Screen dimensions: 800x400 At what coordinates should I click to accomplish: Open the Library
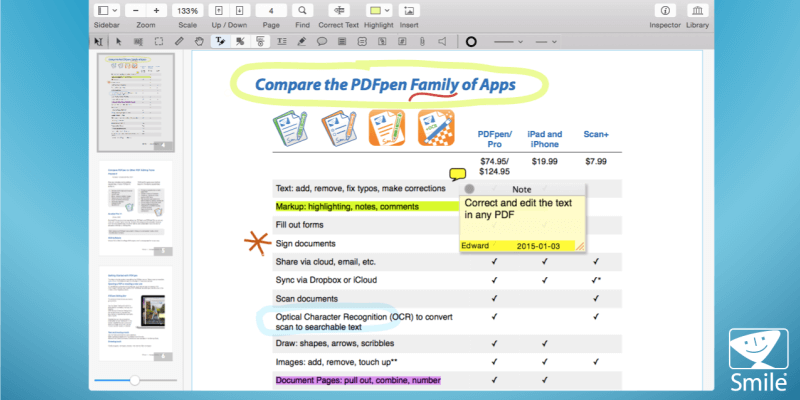(x=697, y=10)
